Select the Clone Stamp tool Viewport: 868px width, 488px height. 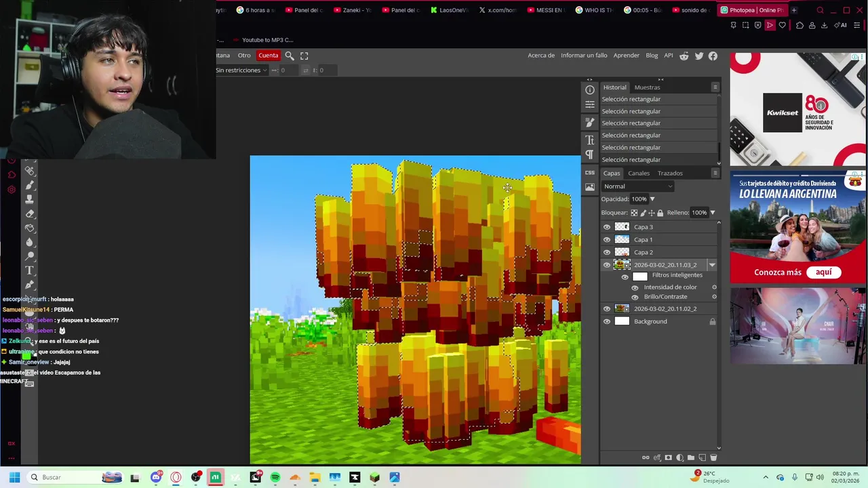tap(30, 199)
